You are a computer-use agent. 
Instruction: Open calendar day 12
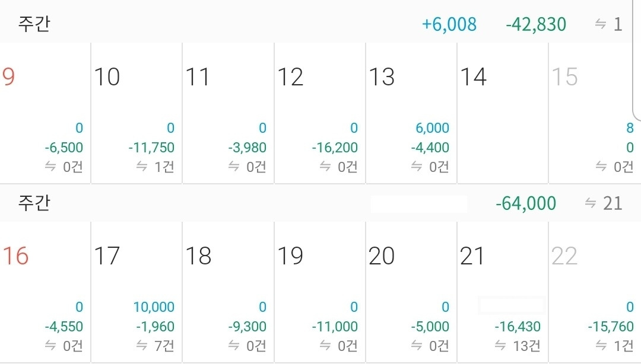[x=320, y=113]
